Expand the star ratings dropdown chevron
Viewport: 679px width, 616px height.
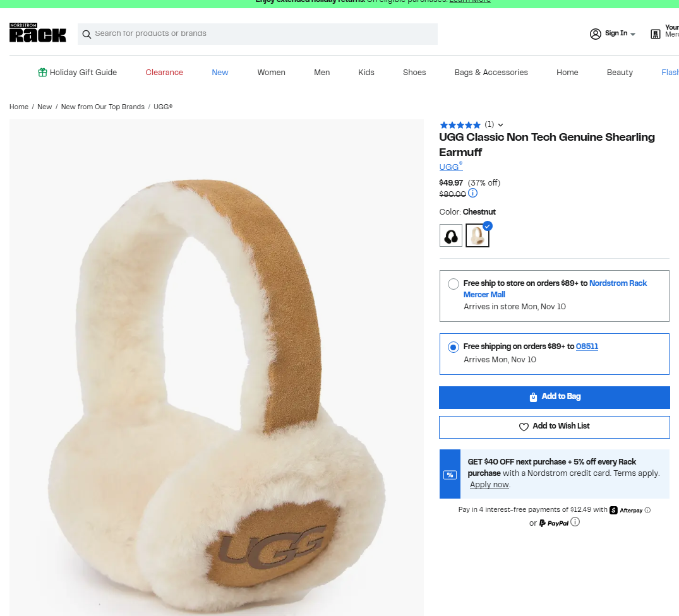pos(501,125)
